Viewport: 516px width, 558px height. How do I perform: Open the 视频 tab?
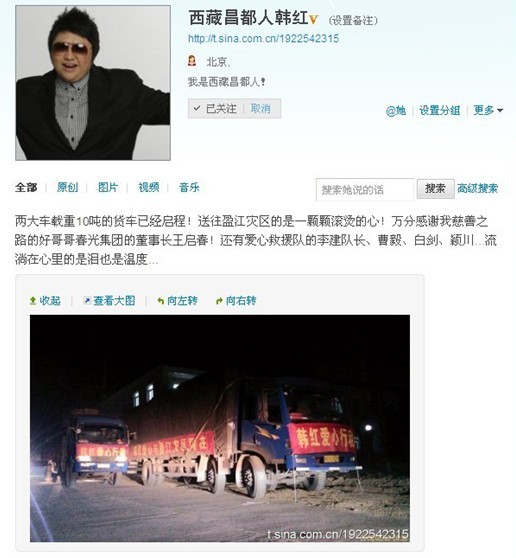pos(148,187)
